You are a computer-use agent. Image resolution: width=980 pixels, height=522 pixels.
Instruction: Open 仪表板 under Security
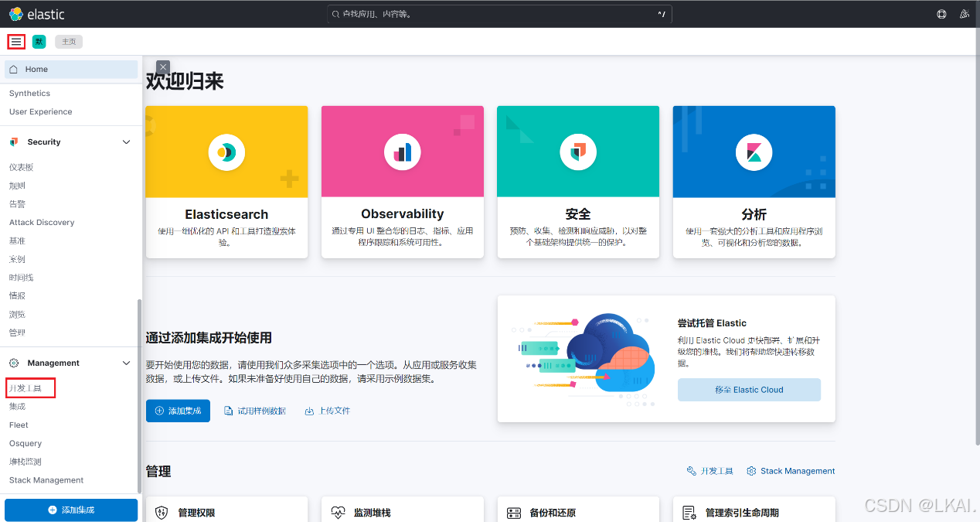point(21,167)
